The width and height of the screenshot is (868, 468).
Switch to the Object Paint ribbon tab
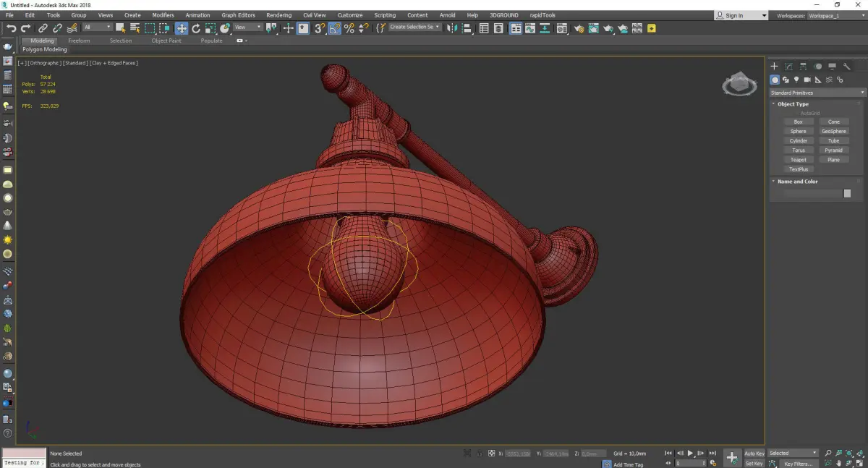pyautogui.click(x=166, y=41)
